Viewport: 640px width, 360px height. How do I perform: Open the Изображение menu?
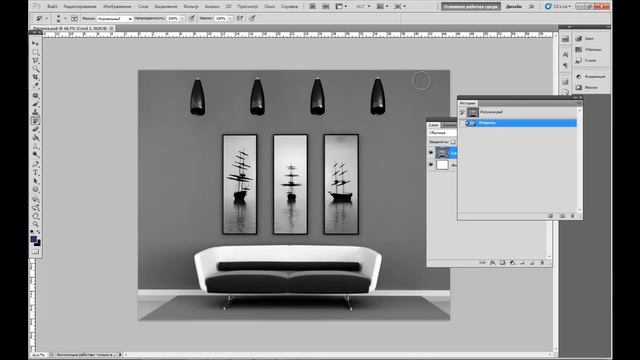coord(117,7)
